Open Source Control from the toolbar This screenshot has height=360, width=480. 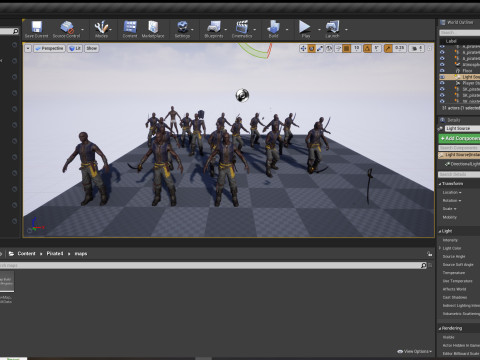(66, 29)
